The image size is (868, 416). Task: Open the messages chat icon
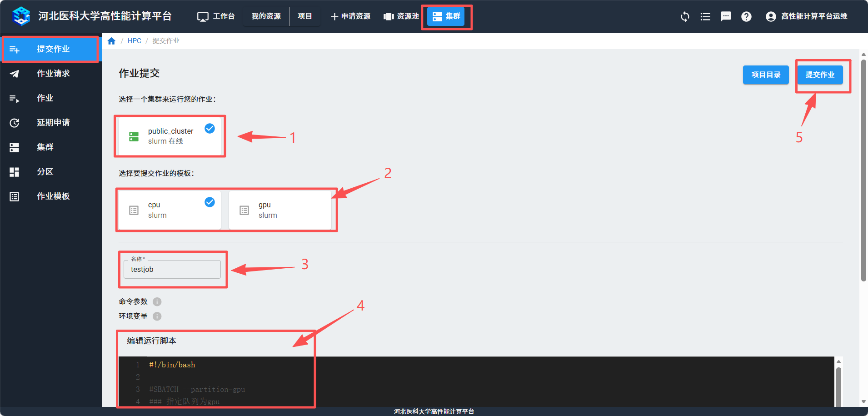tap(726, 17)
